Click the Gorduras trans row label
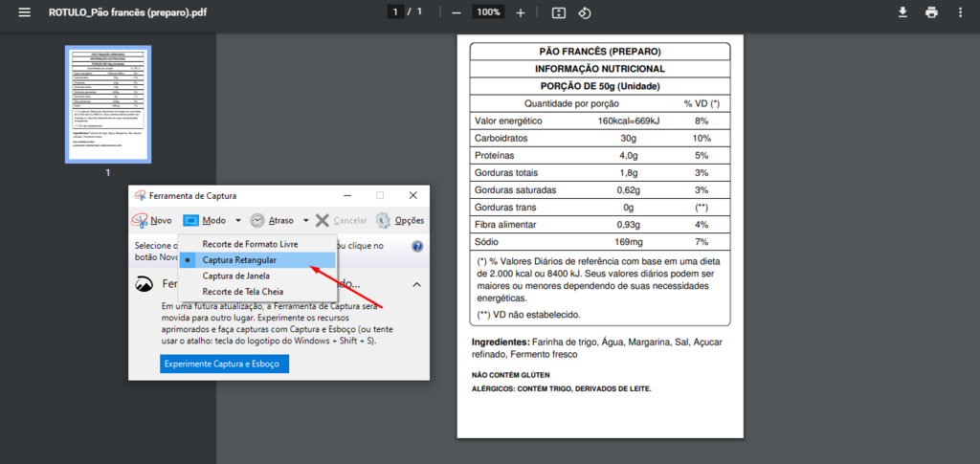 [x=505, y=208]
